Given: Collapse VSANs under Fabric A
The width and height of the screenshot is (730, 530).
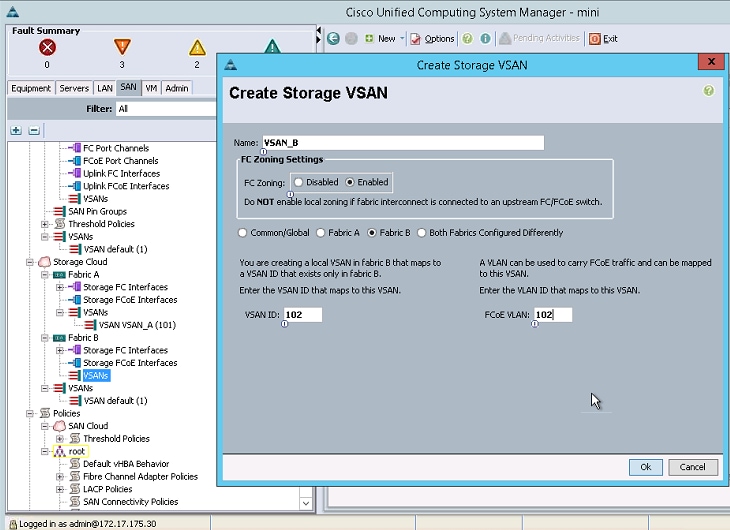Looking at the screenshot, I should coord(60,313).
